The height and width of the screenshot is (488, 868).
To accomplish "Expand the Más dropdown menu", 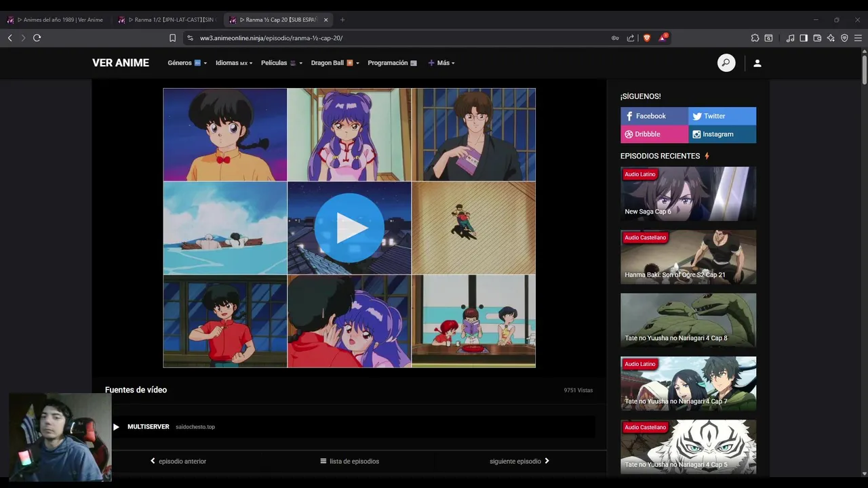I will pos(441,63).
